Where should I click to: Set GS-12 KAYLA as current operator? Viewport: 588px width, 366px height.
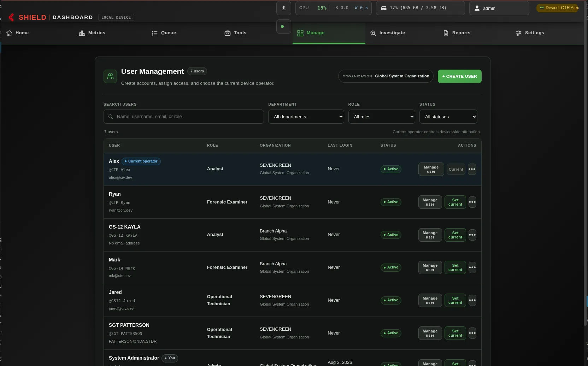455,235
